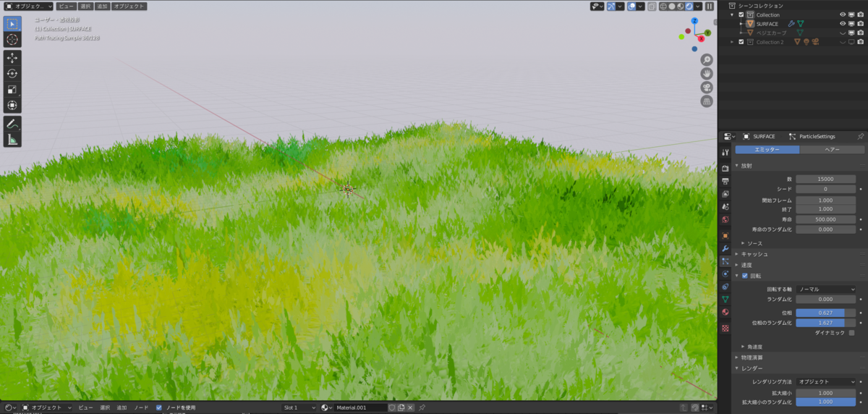Image resolution: width=868 pixels, height=414 pixels.
Task: Open レンダリング方法 オブジェクト dropdown
Action: tap(826, 381)
